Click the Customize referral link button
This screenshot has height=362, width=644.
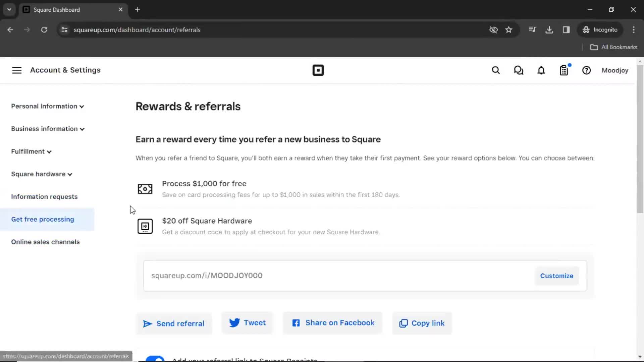coord(556,276)
